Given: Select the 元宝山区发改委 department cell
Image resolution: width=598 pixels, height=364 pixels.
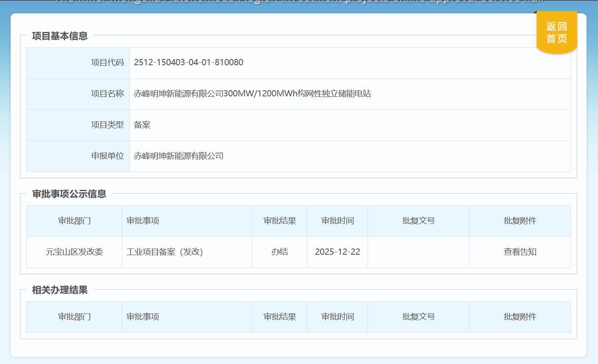Looking at the screenshot, I should tap(74, 252).
